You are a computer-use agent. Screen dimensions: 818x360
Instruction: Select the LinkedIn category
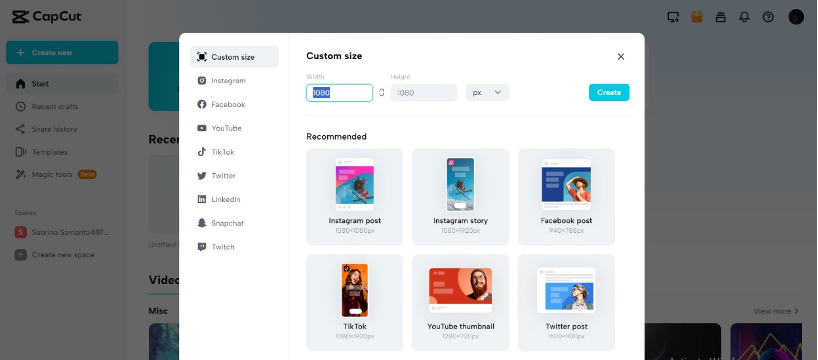234,199
